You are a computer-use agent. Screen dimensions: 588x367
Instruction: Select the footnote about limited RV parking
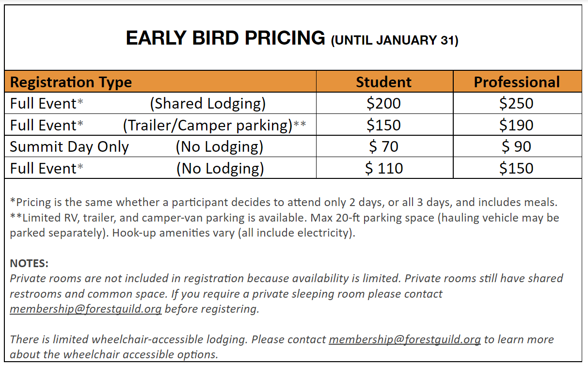(x=285, y=225)
